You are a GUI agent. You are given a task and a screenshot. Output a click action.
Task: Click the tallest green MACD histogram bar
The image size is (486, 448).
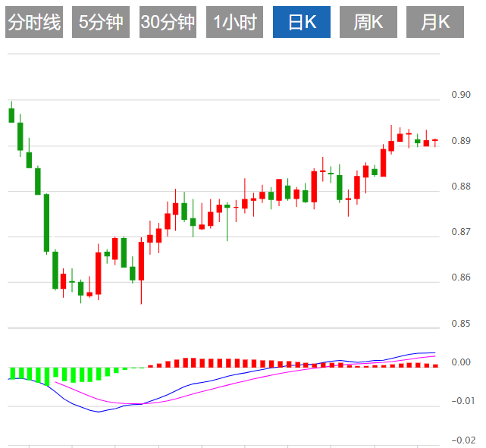click(x=47, y=377)
